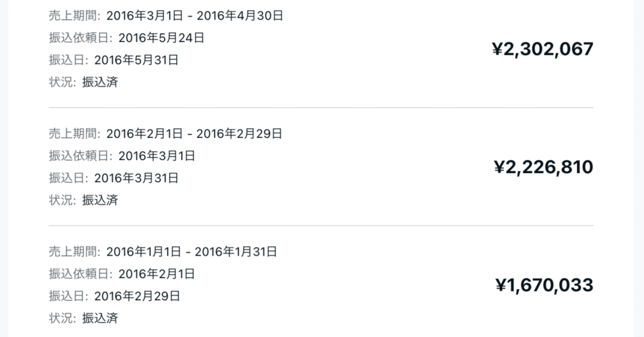Click sales period end date 2016年4月30日

tap(240, 16)
